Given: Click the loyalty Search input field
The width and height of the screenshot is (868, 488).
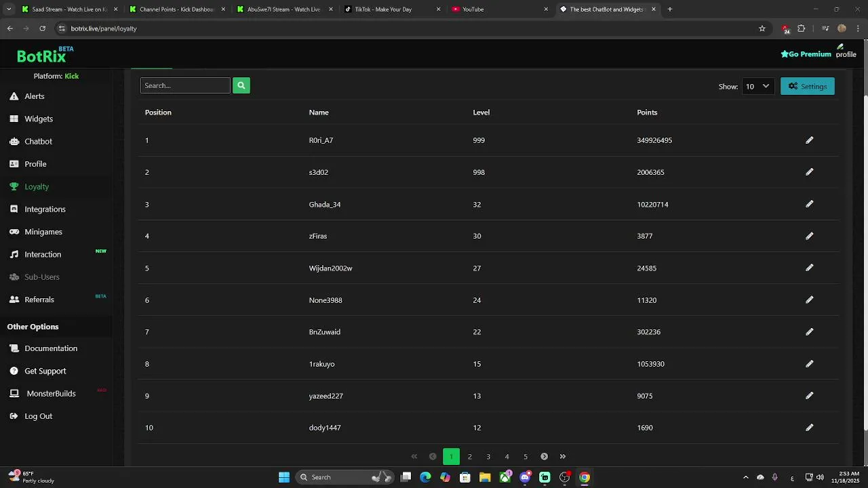Looking at the screenshot, I should point(185,85).
